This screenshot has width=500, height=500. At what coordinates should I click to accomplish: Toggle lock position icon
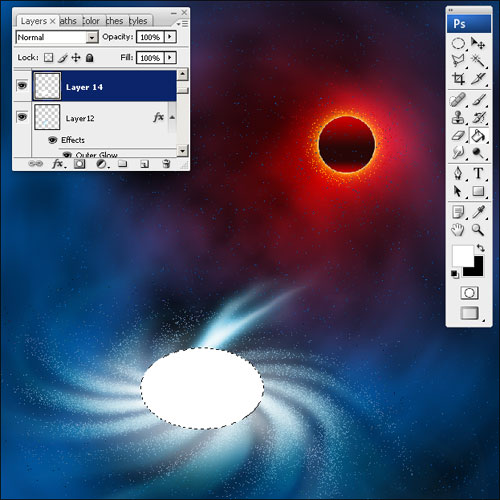pyautogui.click(x=76, y=58)
